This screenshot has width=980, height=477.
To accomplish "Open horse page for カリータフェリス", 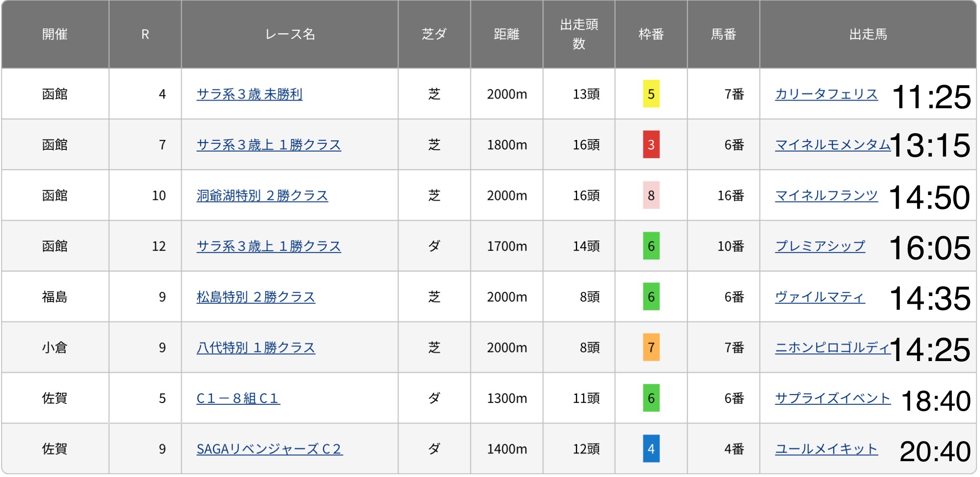I will pyautogui.click(x=826, y=94).
